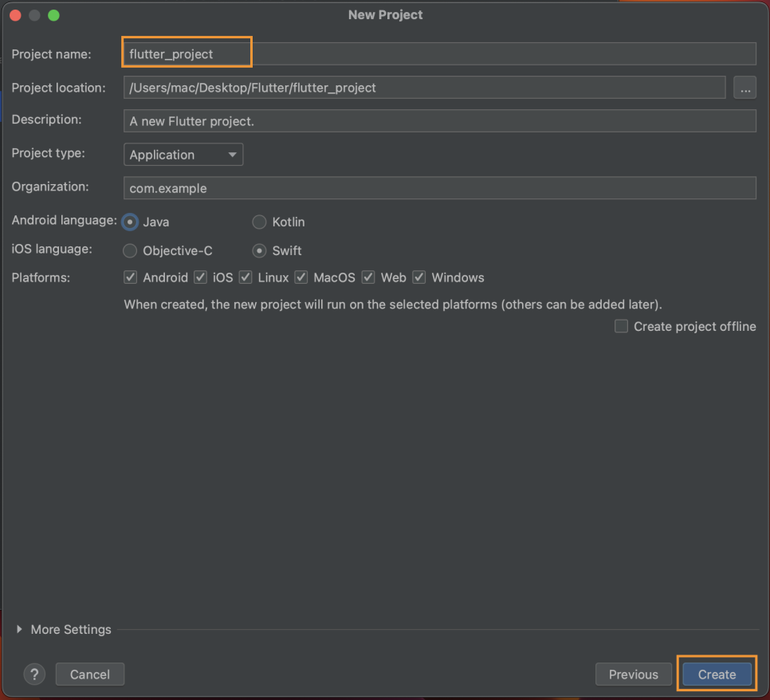Expand the More Settings section
The height and width of the screenshot is (700, 770).
point(19,629)
